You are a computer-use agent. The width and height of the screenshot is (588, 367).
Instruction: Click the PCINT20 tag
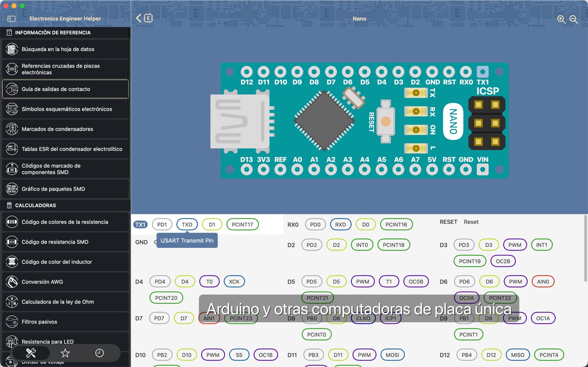tap(166, 298)
